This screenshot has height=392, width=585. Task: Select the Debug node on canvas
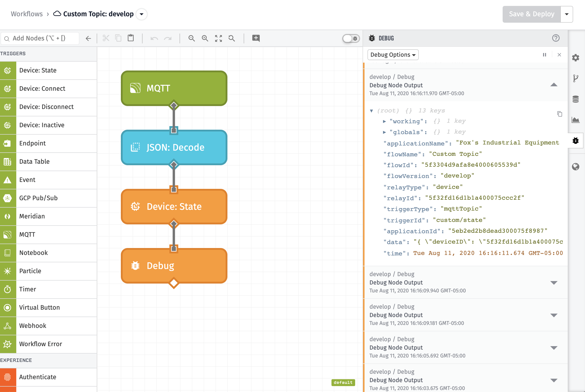tap(174, 266)
